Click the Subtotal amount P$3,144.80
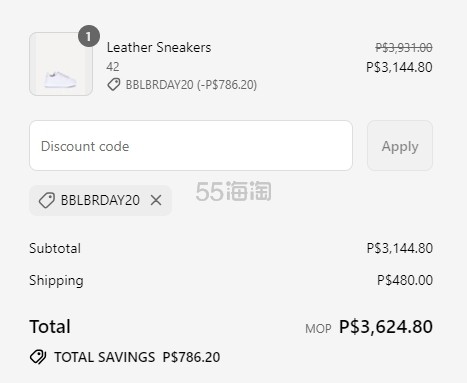 point(400,248)
